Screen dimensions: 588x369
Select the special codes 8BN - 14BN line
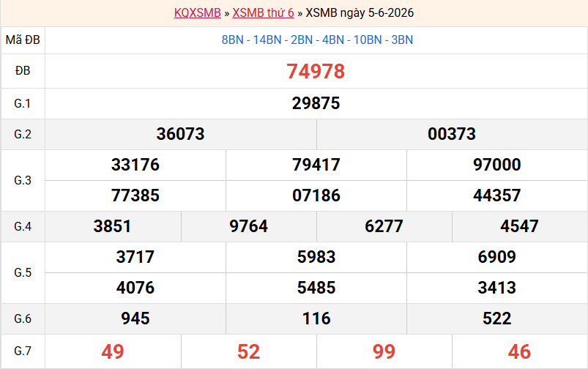(317, 40)
